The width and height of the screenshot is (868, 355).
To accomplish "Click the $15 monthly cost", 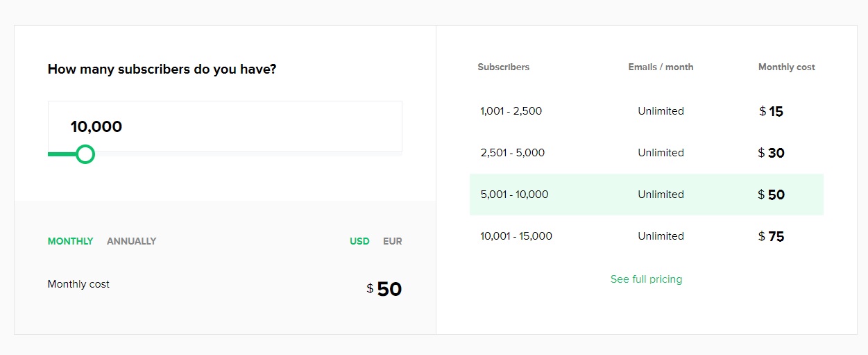I will coord(772,111).
